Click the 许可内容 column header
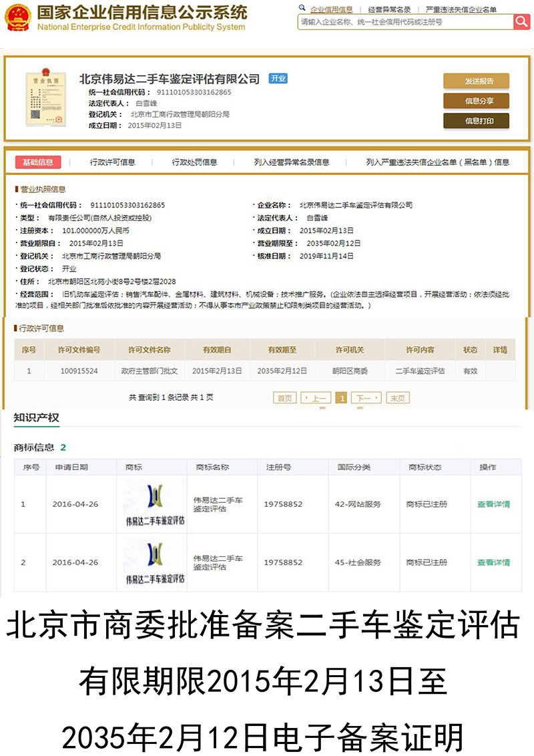 420,349
